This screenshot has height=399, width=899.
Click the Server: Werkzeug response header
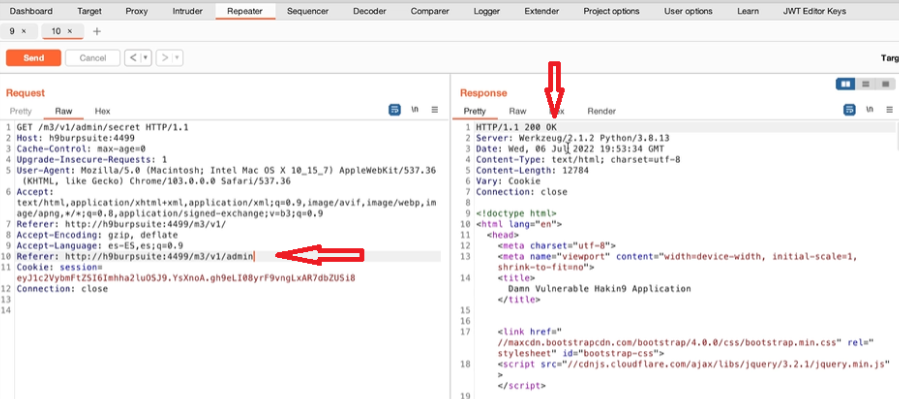pos(573,138)
